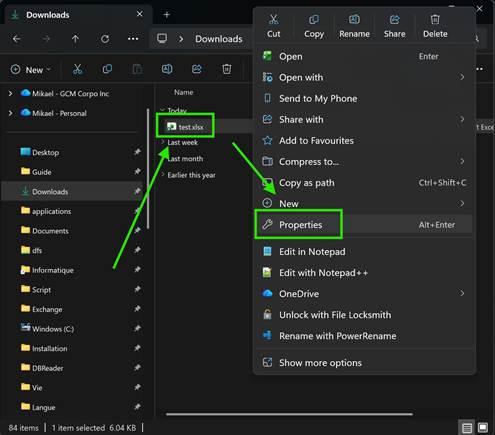Open the Informatique folder in sidebar
The image size is (495, 435).
tap(53, 270)
